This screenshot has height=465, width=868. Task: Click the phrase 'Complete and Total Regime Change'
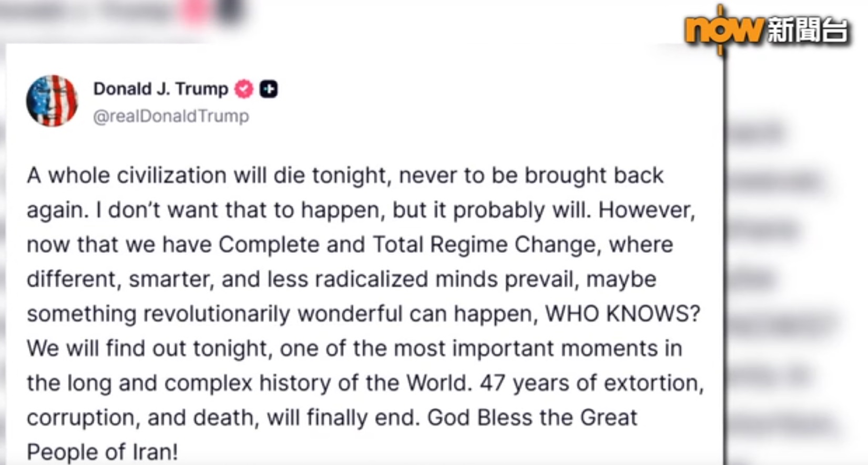click(407, 244)
